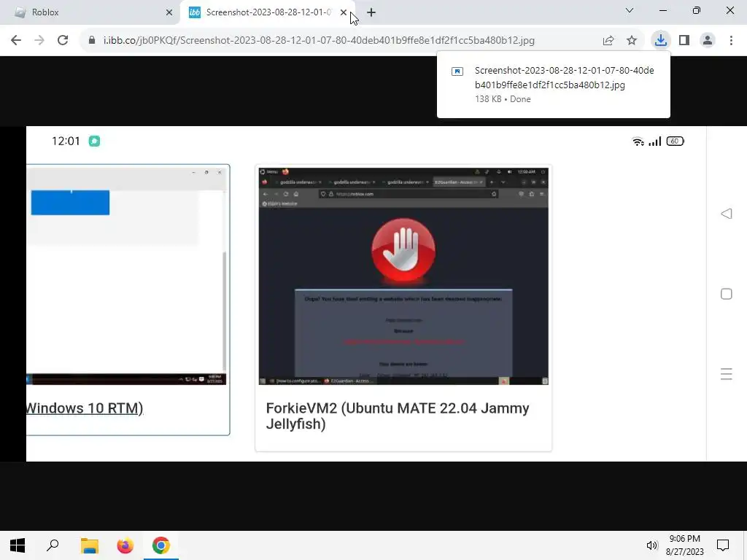Screen dimensions: 747x560
Task: Click the forward navigation arrow
Action: pos(39,41)
